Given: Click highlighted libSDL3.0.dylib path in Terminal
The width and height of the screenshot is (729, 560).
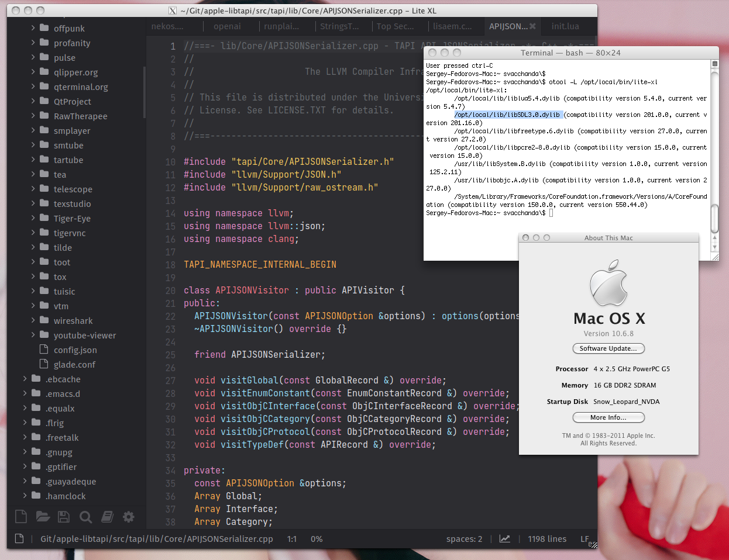Looking at the screenshot, I should click(508, 115).
